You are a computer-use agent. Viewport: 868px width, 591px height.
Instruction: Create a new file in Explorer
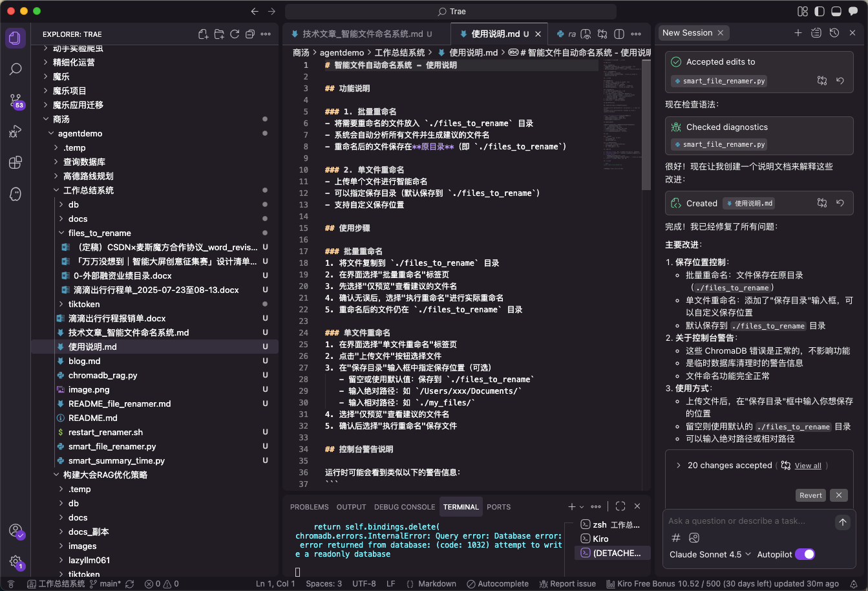tap(204, 34)
